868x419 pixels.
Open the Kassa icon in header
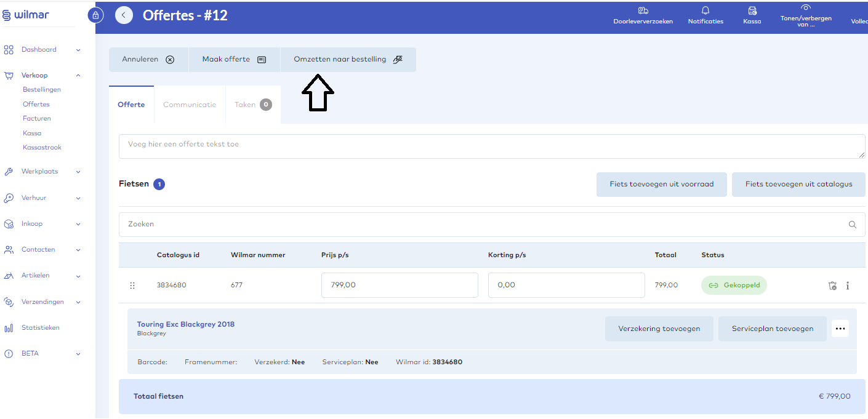click(752, 10)
